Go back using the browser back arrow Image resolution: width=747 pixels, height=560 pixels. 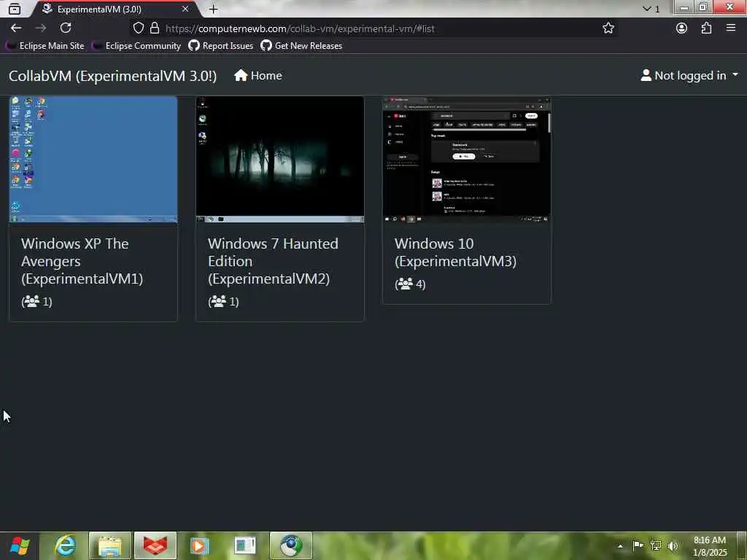coord(16,28)
